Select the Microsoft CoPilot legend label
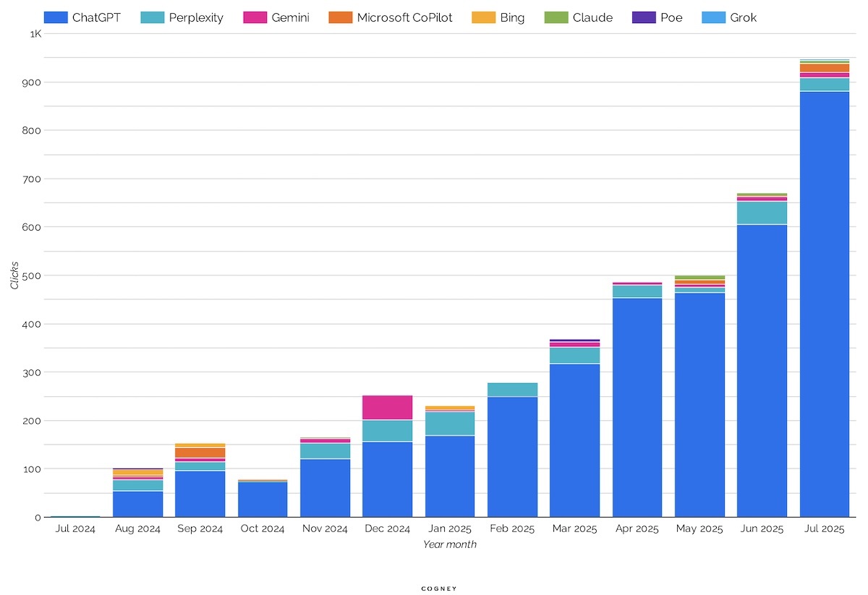Screen dimensions: 868x595 pos(404,17)
